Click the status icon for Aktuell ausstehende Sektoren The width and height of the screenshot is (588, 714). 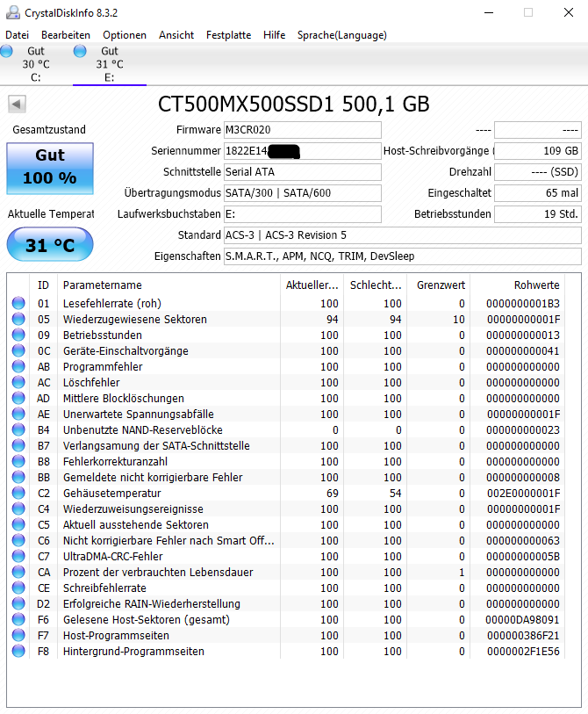(18, 524)
